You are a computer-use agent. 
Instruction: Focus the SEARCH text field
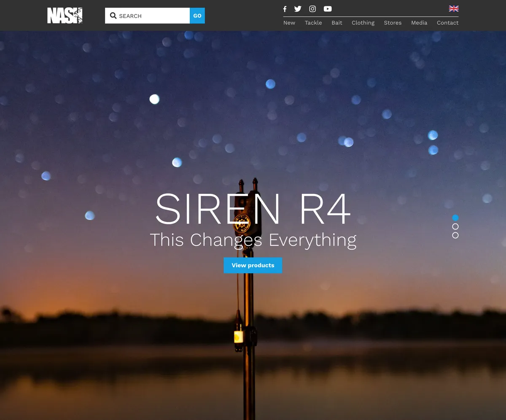[x=148, y=16]
